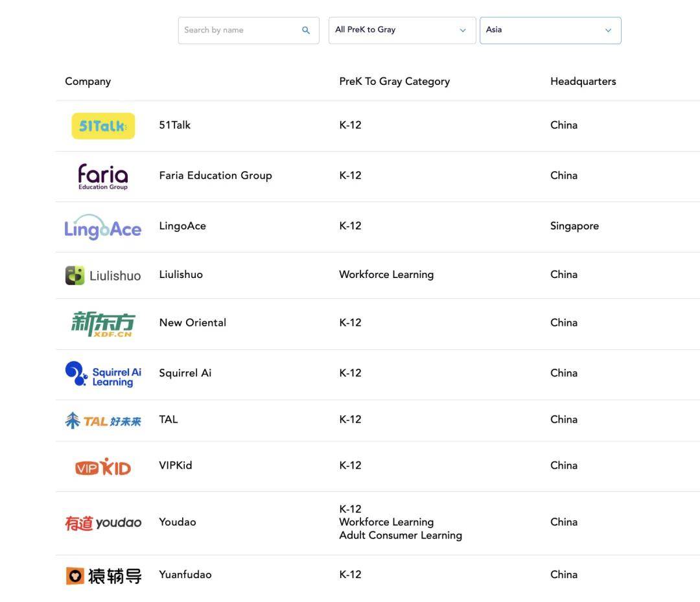Click the LingoAce logo
This screenshot has width=700, height=602.
coord(103,227)
